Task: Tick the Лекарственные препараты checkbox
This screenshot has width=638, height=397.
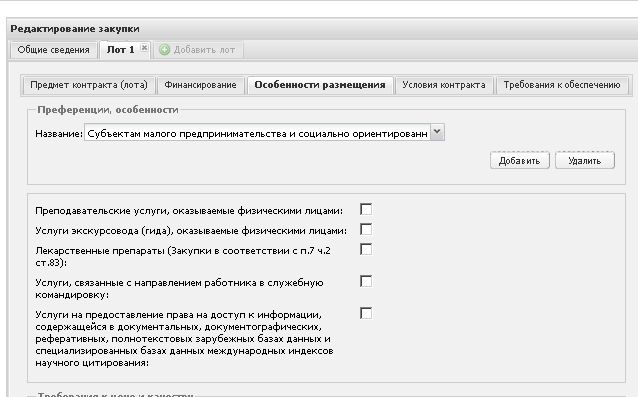Action: click(366, 249)
